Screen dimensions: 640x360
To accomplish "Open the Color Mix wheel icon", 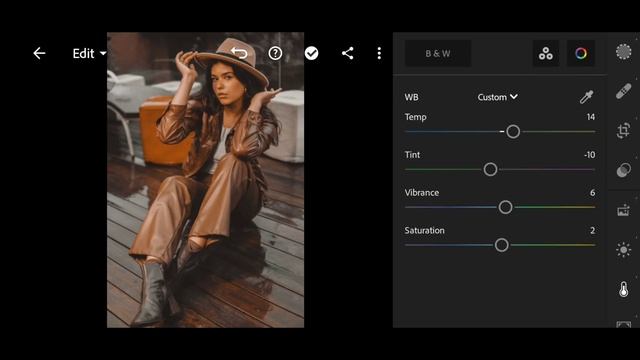I will pos(581,53).
